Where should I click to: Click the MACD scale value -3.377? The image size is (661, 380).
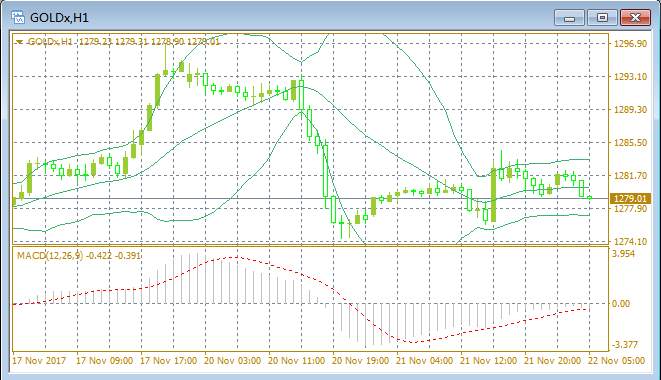coord(624,345)
